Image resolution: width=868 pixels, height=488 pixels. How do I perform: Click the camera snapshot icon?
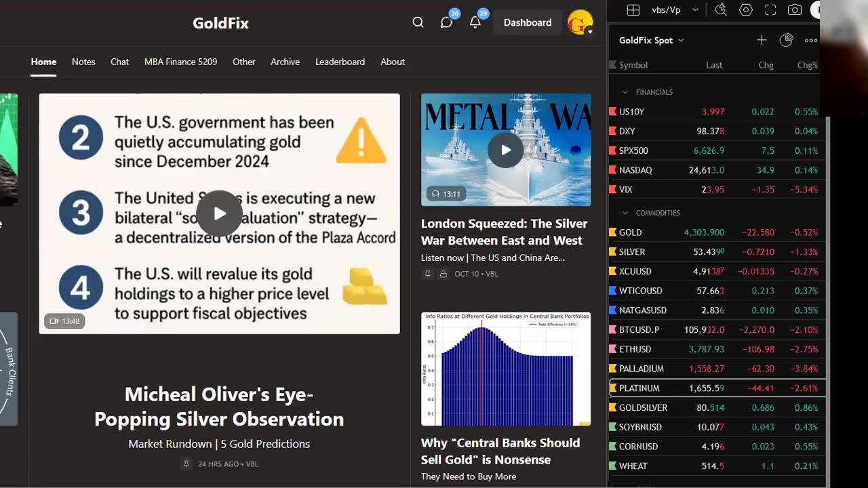795,10
